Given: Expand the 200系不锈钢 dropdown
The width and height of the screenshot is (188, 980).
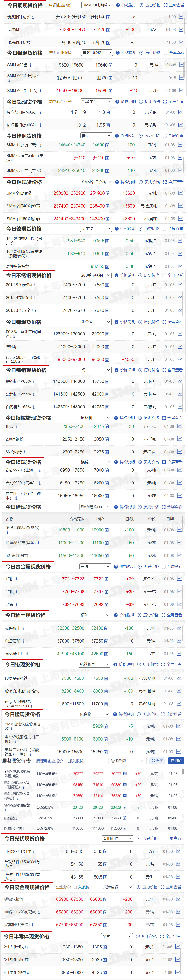Looking at the screenshot, I should tap(96, 275).
